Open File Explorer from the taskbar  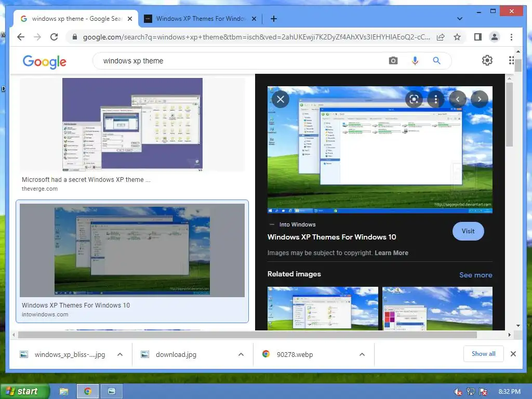[x=64, y=391]
